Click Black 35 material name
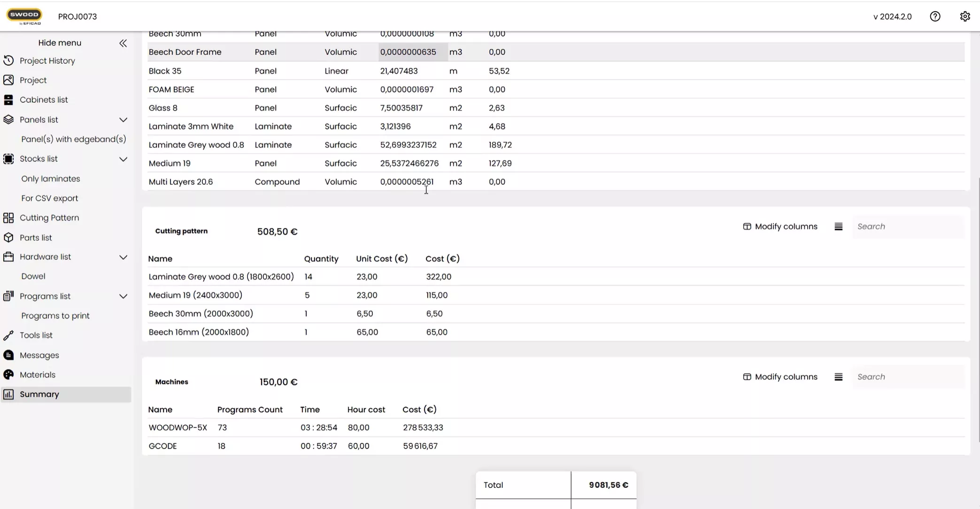 point(165,71)
